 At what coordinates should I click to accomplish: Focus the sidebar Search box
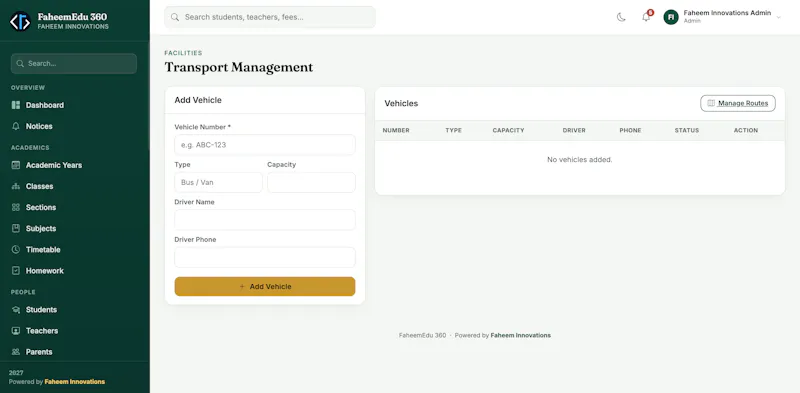coord(74,64)
